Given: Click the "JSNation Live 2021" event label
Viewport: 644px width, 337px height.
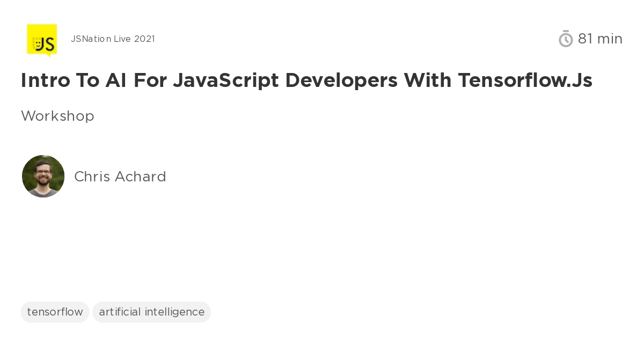Looking at the screenshot, I should 113,39.
